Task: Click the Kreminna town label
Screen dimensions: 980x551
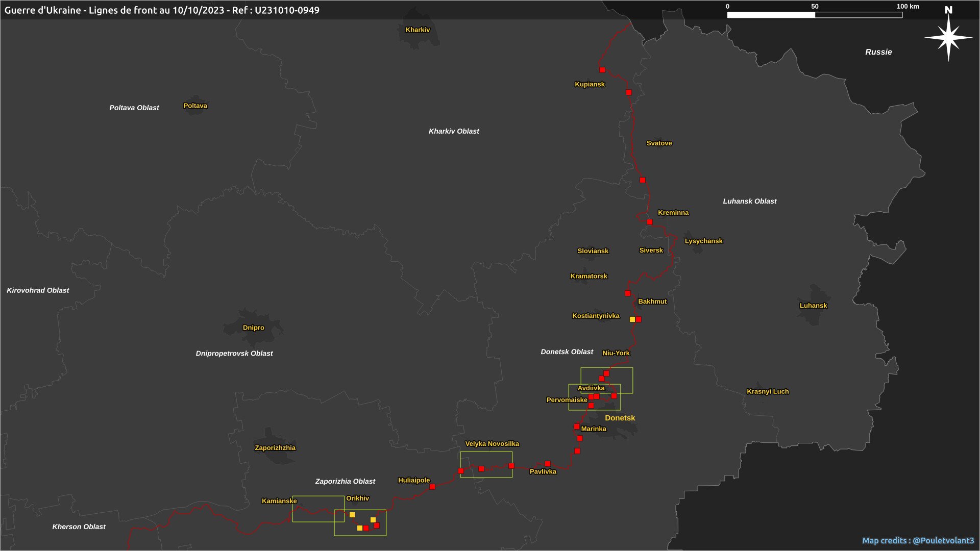Action: click(x=673, y=213)
